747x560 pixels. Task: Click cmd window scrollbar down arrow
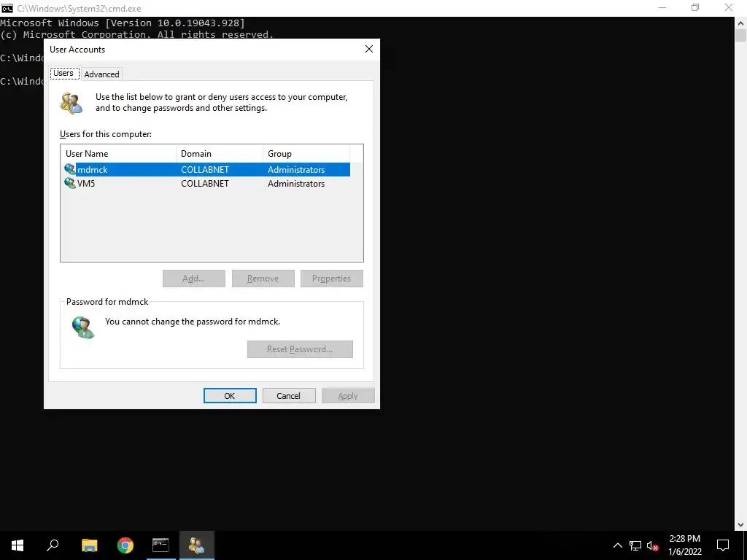point(741,525)
